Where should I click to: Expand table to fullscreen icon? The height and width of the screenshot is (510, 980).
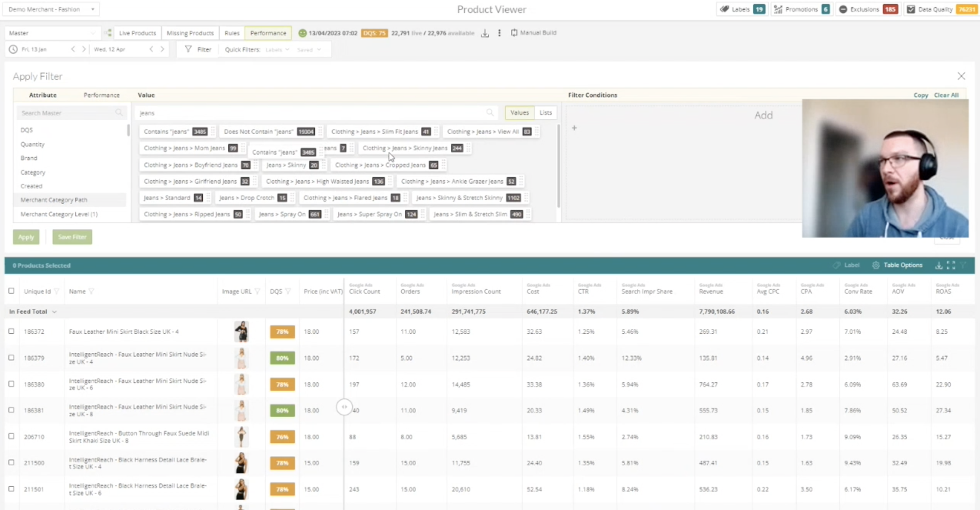(951, 265)
